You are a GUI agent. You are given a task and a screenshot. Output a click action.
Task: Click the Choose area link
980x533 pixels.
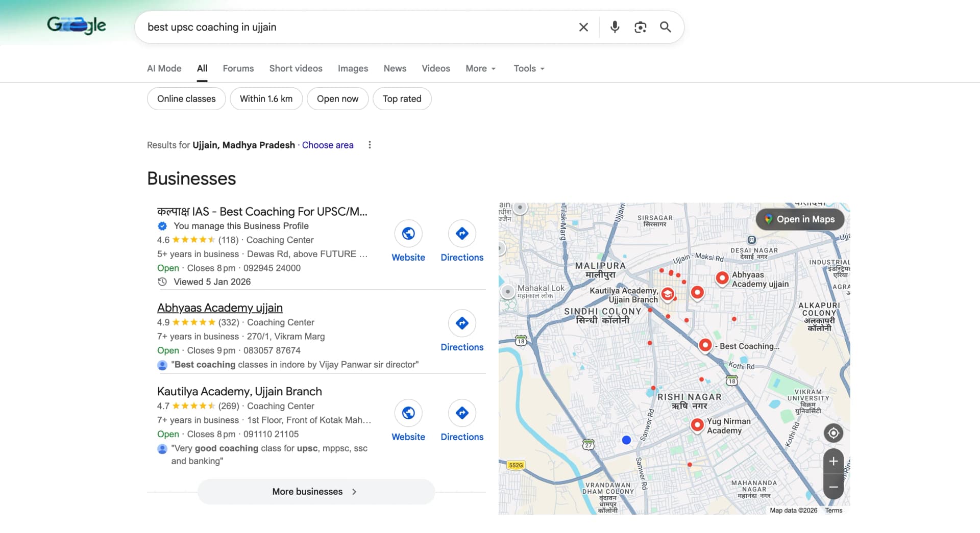328,145
